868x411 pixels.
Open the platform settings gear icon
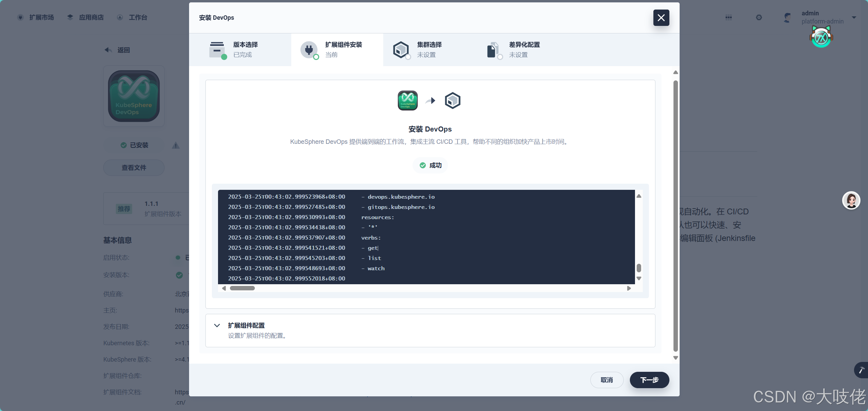(759, 17)
